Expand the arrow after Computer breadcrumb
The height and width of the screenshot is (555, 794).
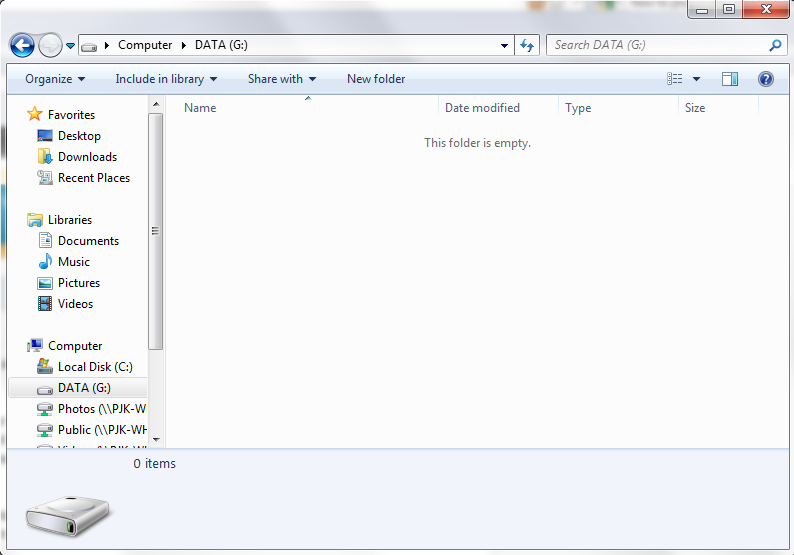click(x=184, y=46)
